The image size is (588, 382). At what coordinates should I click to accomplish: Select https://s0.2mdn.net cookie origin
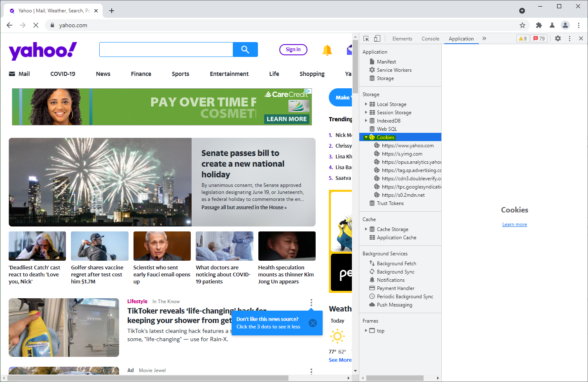click(x=403, y=195)
